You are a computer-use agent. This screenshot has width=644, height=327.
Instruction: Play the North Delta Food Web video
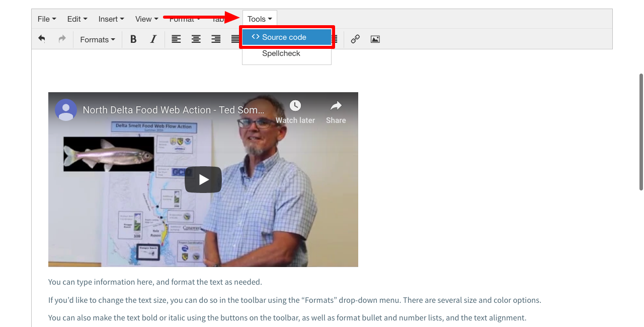tap(203, 179)
